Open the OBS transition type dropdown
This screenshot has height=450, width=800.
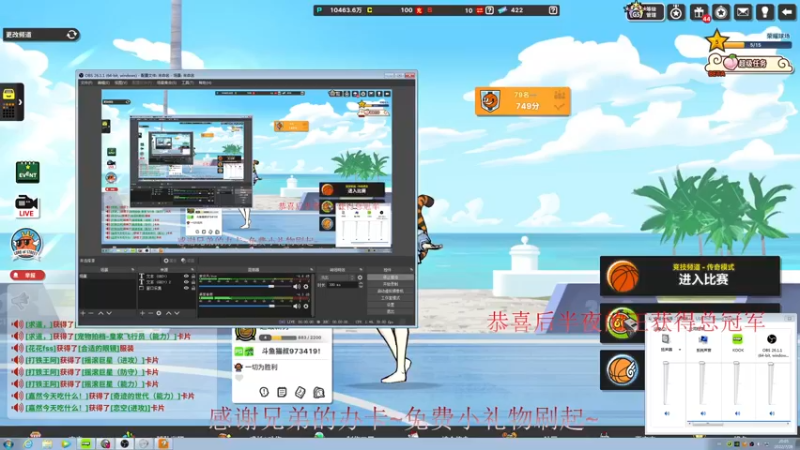[x=337, y=278]
